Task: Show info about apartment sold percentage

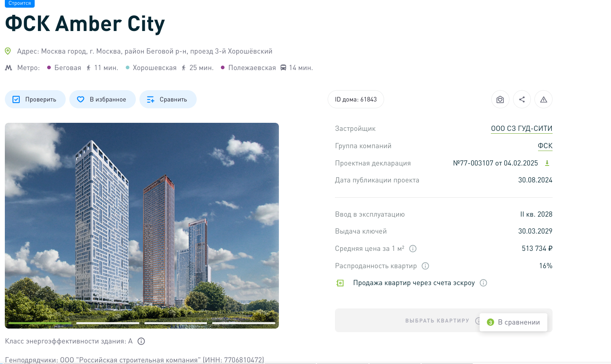Action: [425, 266]
